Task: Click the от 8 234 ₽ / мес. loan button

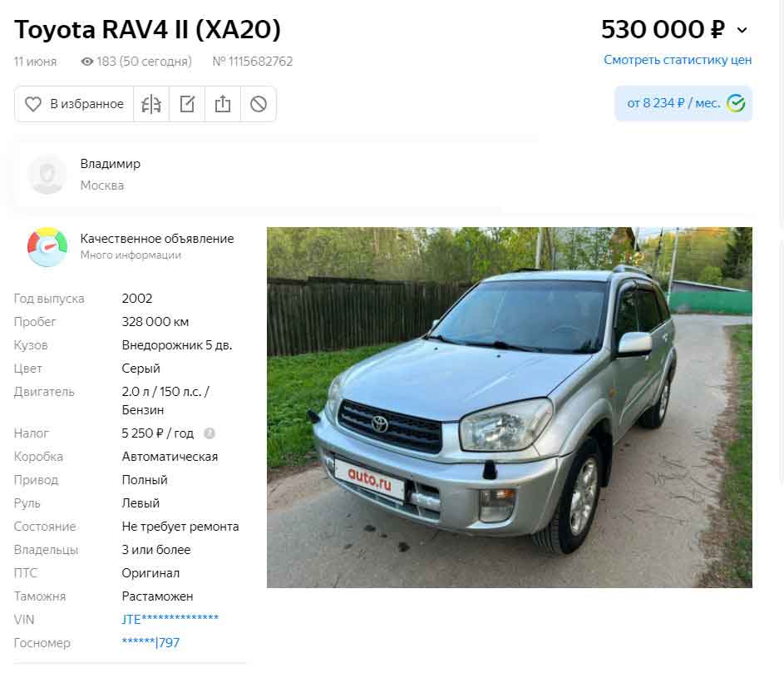Action: (x=683, y=104)
